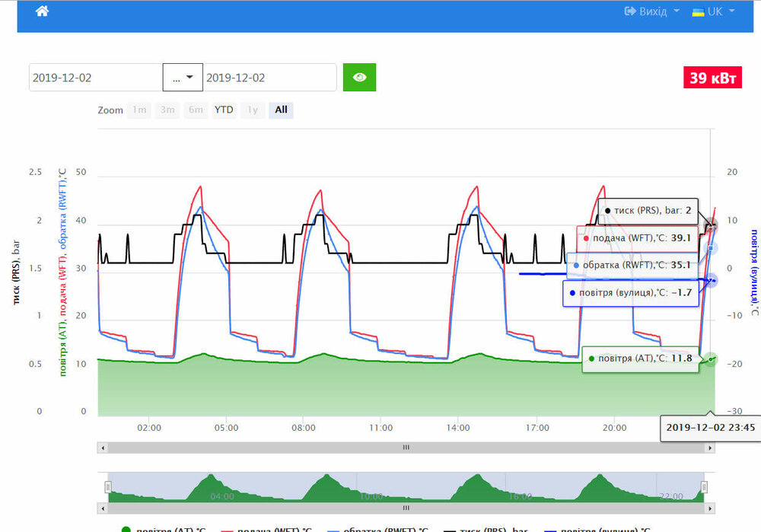761x532 pixels.
Task: Select the YTD zoom range
Action: [x=224, y=110]
